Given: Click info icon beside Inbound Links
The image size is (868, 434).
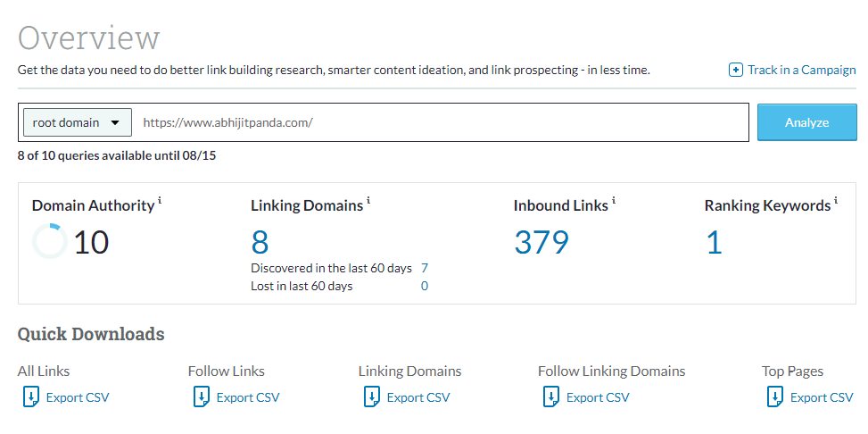Looking at the screenshot, I should (614, 201).
